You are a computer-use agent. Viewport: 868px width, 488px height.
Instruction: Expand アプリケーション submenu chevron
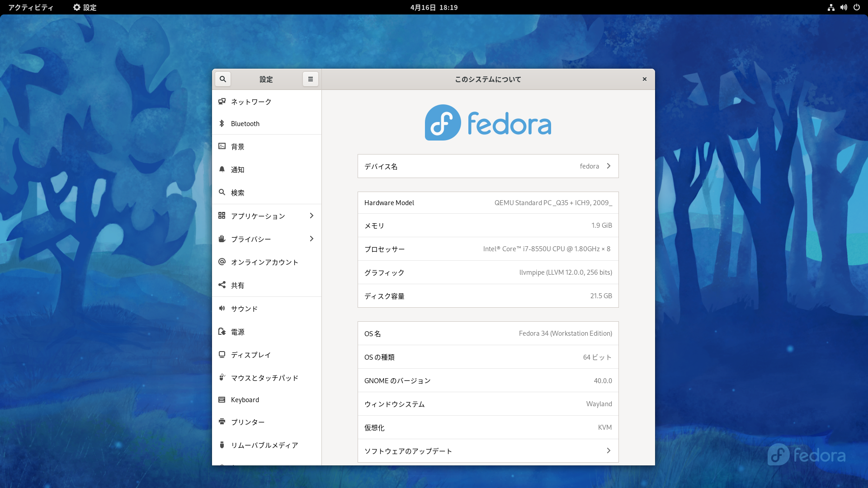click(311, 216)
